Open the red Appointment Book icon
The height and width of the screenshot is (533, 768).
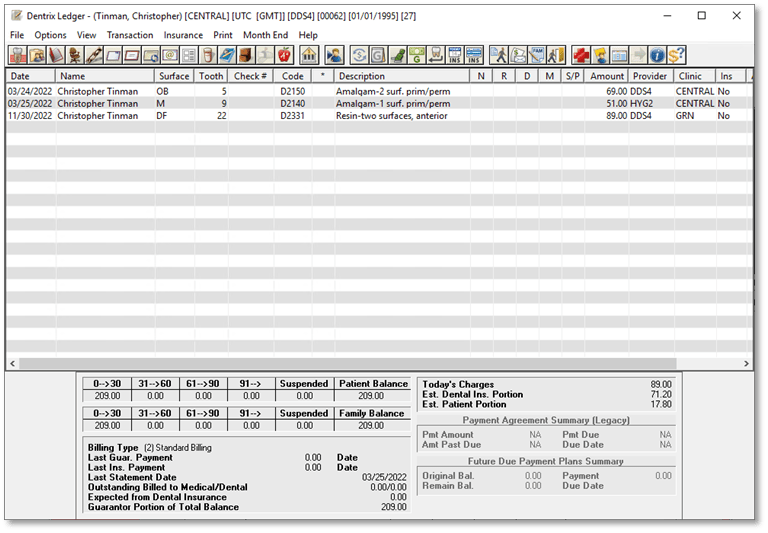[56, 55]
